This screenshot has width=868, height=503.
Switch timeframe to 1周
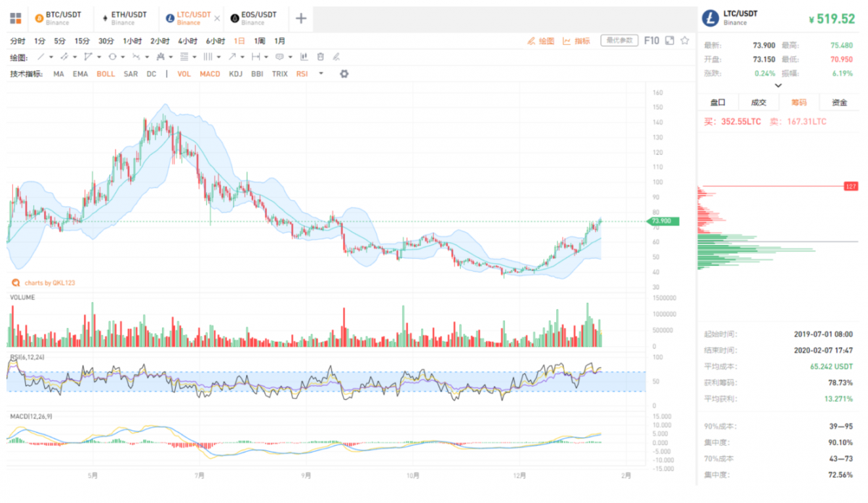tap(260, 41)
